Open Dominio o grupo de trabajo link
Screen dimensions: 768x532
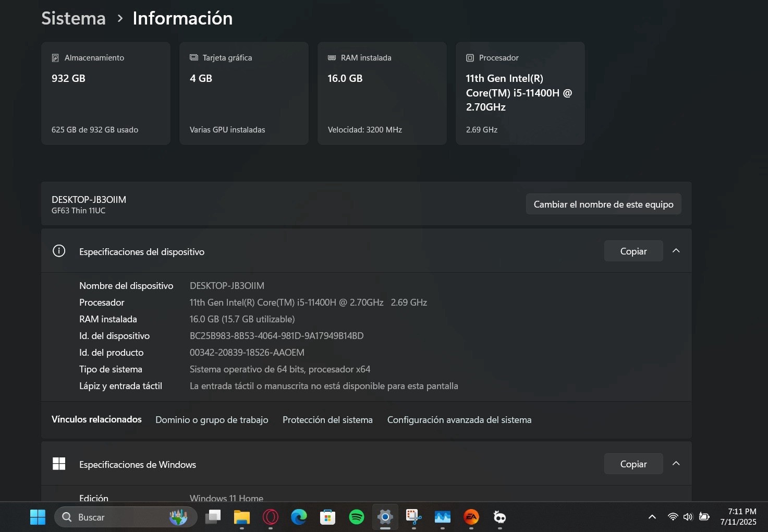point(212,420)
